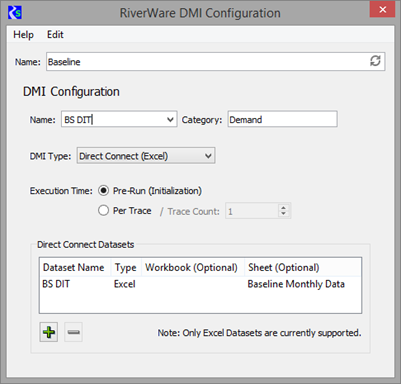Click the refresh icon beside Baseline name
This screenshot has width=401, height=384.
point(375,61)
